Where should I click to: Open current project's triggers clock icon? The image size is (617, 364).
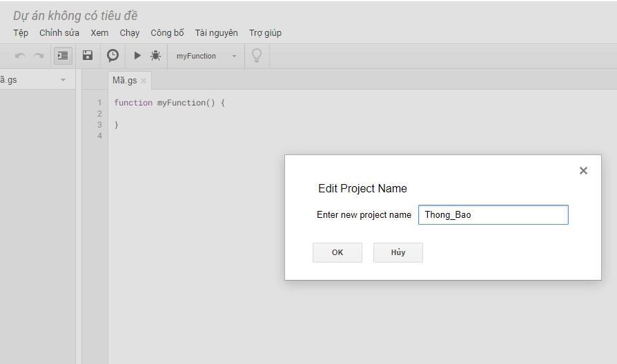click(x=112, y=55)
